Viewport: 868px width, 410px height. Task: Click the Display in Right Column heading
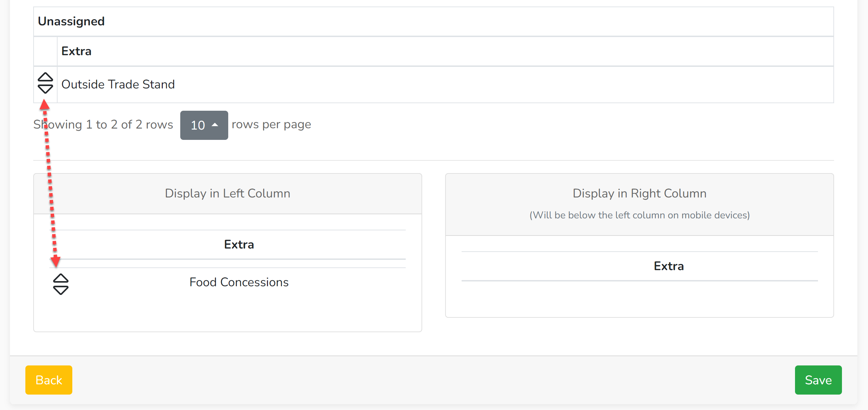639,193
